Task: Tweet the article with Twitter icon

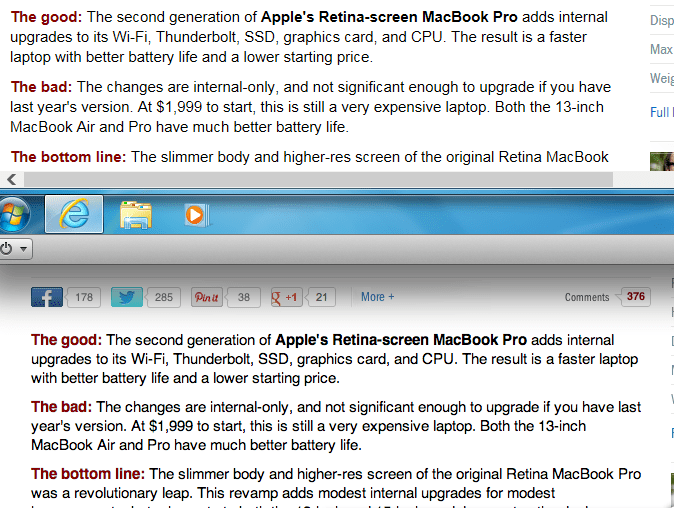Action: [x=127, y=297]
